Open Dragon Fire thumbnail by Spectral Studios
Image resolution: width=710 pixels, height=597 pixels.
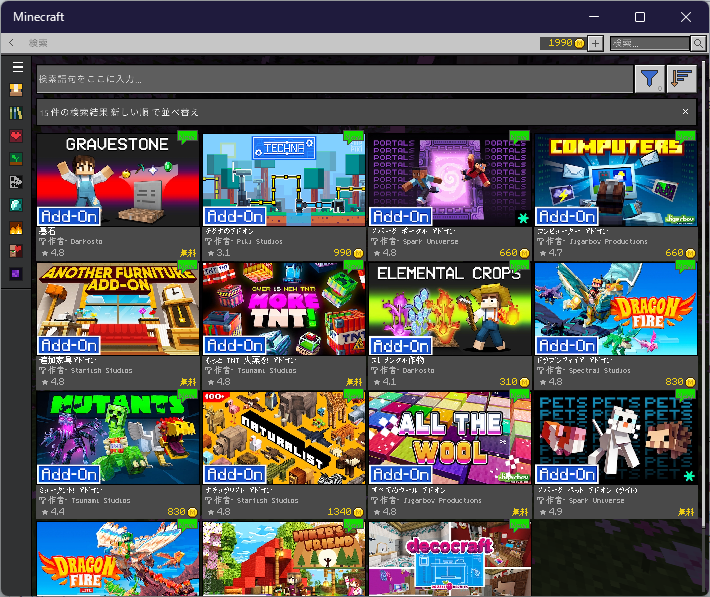click(616, 308)
